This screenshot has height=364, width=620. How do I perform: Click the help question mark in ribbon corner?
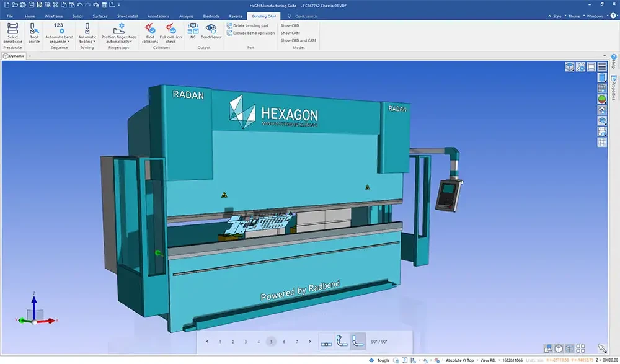coord(614,16)
